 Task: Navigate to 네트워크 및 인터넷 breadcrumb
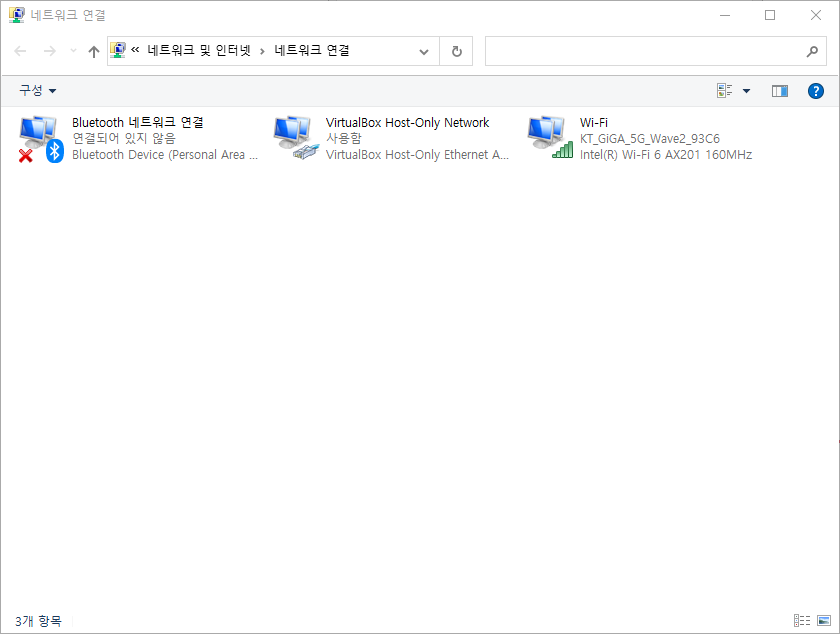(x=199, y=50)
